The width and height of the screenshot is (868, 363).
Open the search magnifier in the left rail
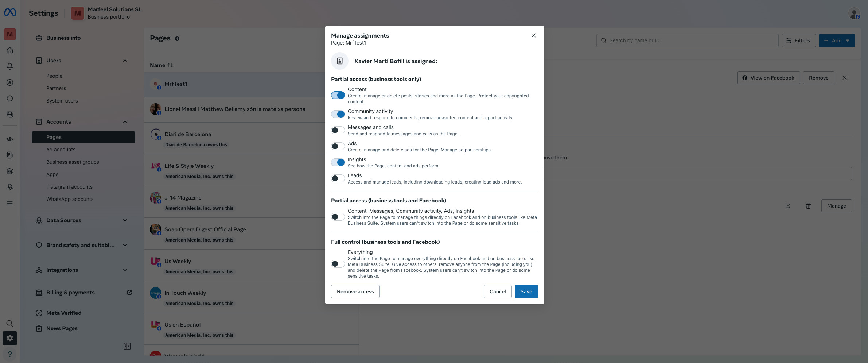coord(10,323)
